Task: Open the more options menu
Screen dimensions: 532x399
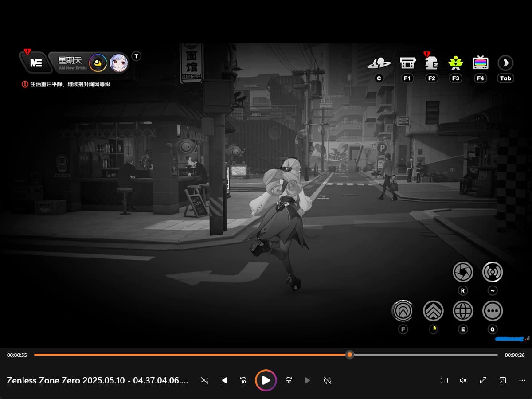Action: [522, 380]
